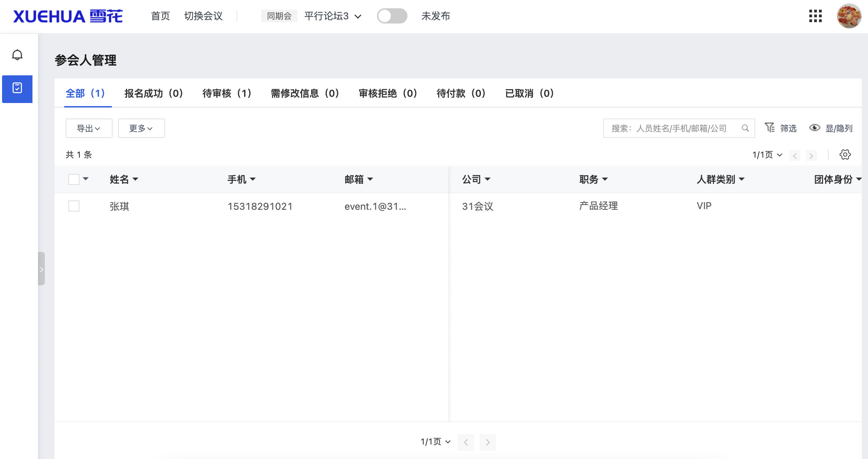The width and height of the screenshot is (868, 459).
Task: Go to 首页 in top navigation
Action: (x=161, y=16)
